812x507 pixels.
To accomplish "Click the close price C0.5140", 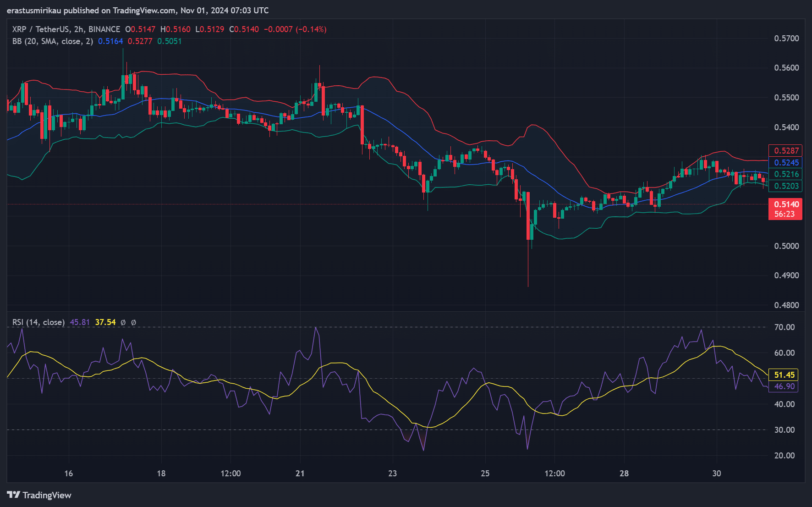I will (x=244, y=29).
